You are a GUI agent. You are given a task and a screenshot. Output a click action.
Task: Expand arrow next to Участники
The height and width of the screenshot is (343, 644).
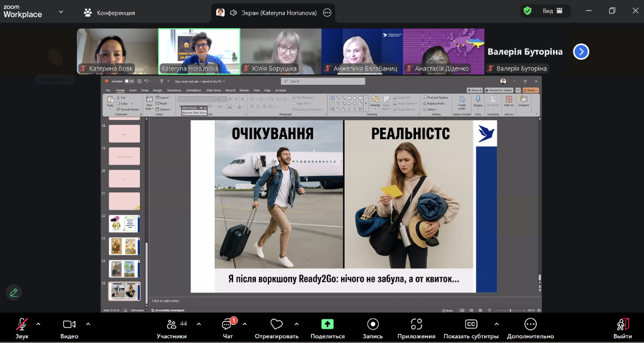point(199,324)
